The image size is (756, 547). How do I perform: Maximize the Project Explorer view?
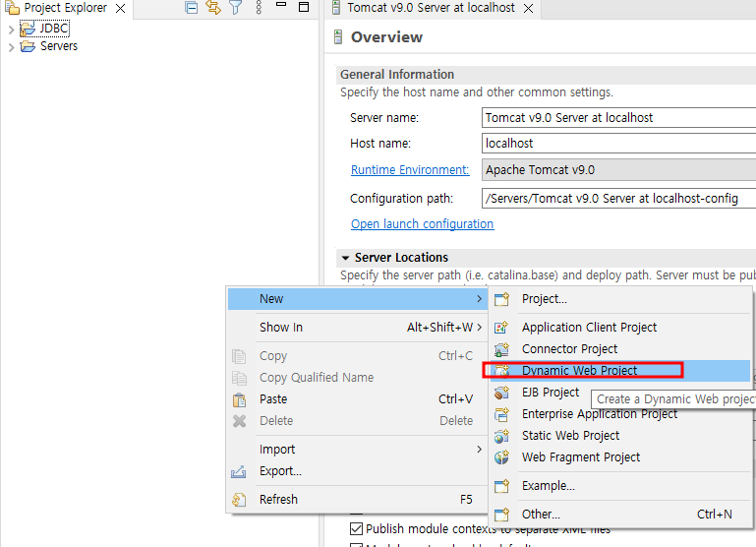point(304,7)
